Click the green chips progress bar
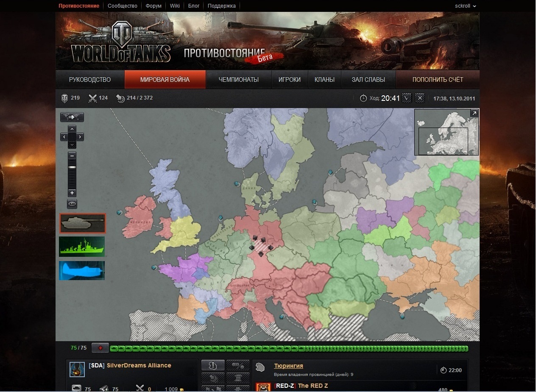Viewport: 536px width, 392px height. (289, 348)
